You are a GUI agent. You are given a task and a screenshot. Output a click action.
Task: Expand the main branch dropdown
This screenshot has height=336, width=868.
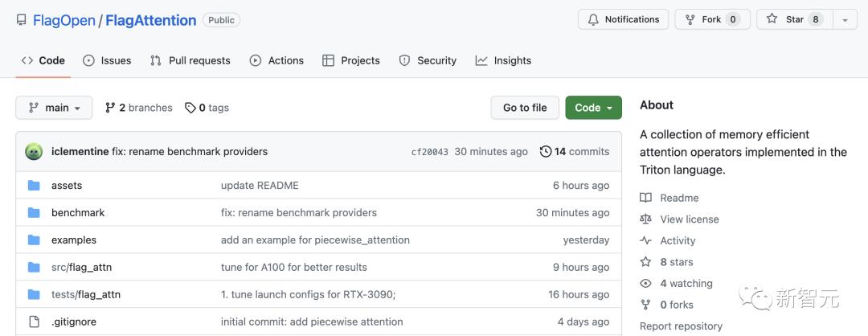click(54, 108)
